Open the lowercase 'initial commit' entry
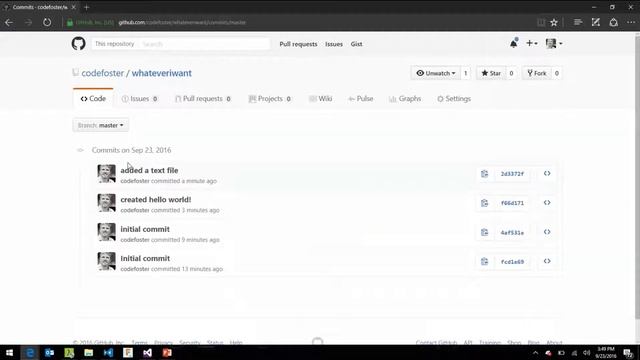This screenshot has height=360, width=640. pos(145,229)
